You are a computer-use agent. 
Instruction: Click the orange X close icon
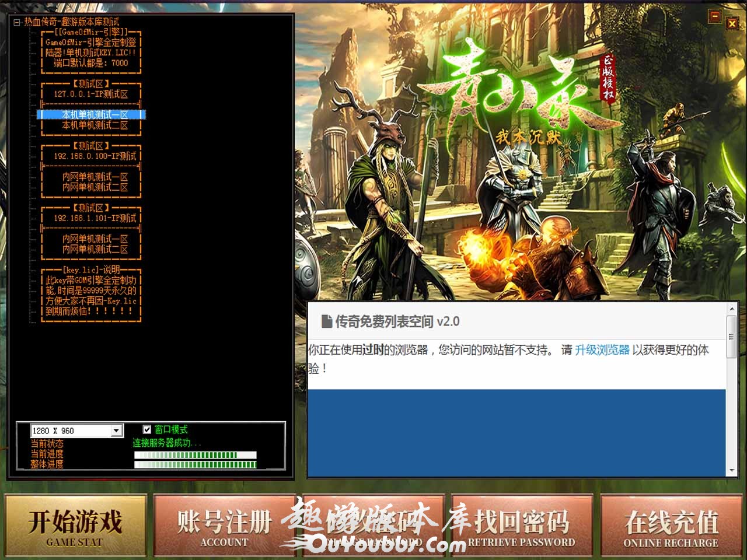point(732,23)
